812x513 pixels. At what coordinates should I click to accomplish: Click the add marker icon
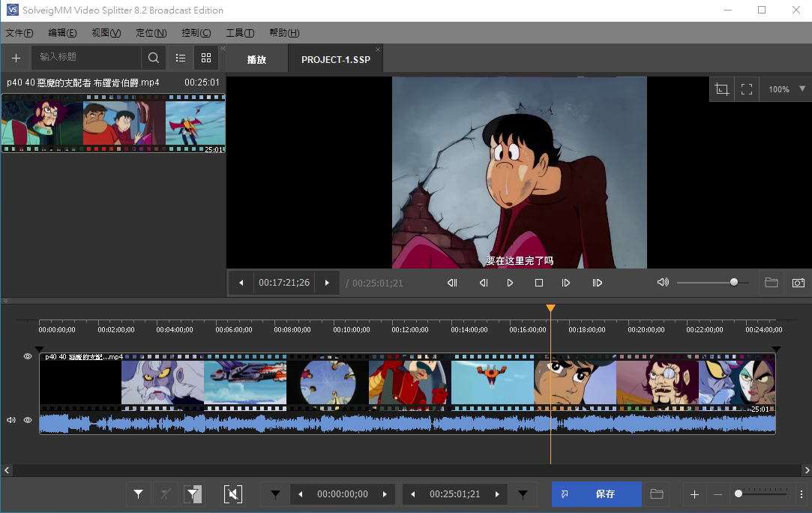click(x=138, y=494)
